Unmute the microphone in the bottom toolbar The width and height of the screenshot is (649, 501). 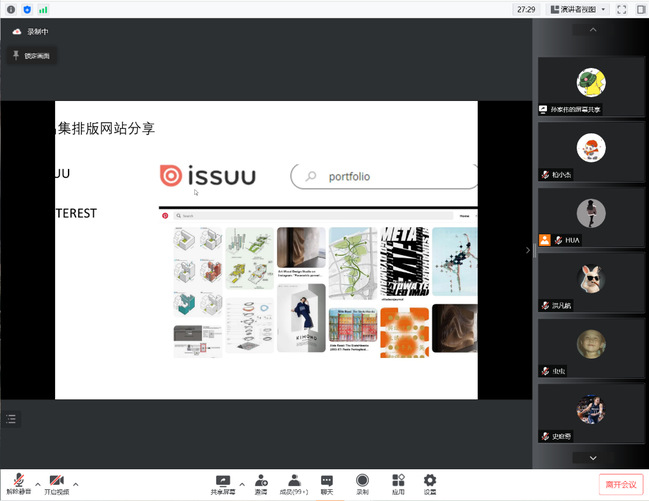pyautogui.click(x=17, y=482)
